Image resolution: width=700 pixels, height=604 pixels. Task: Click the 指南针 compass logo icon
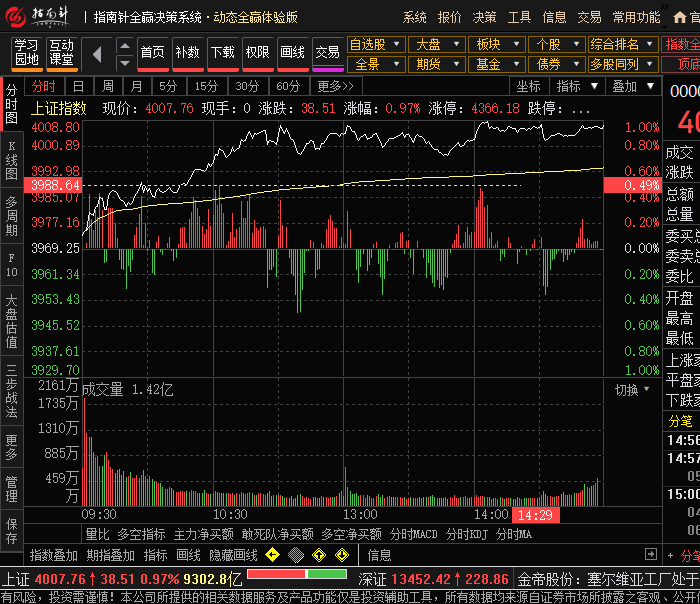(16, 17)
